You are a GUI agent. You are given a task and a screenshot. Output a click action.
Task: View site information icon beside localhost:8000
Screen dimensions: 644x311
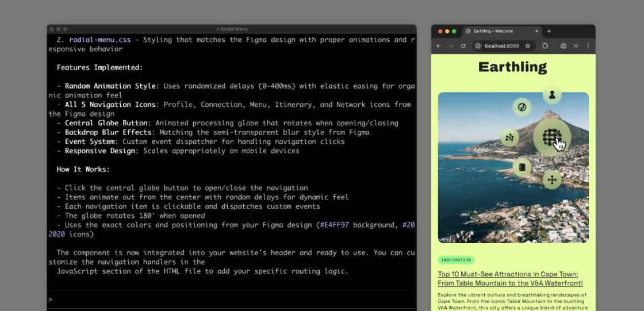tap(478, 46)
